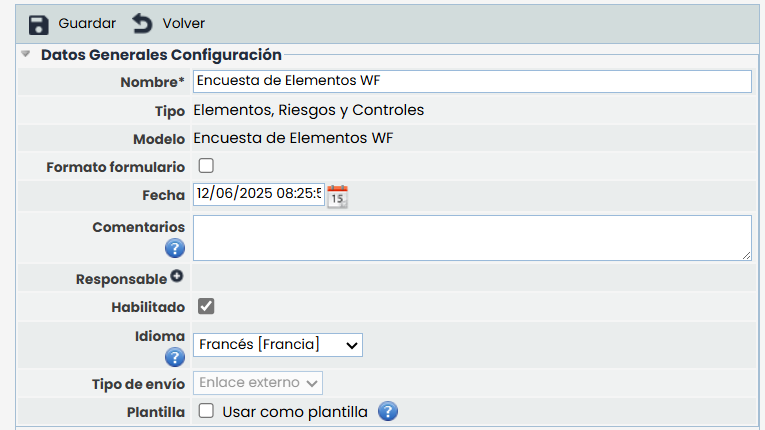This screenshot has height=430, width=765.
Task: Click the Comentarios help question icon
Action: tap(175, 248)
